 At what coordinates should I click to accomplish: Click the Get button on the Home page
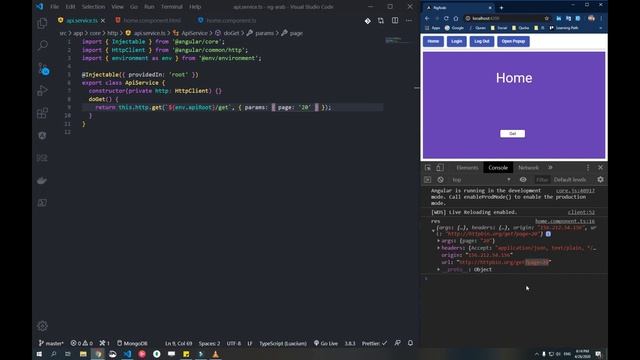512,133
